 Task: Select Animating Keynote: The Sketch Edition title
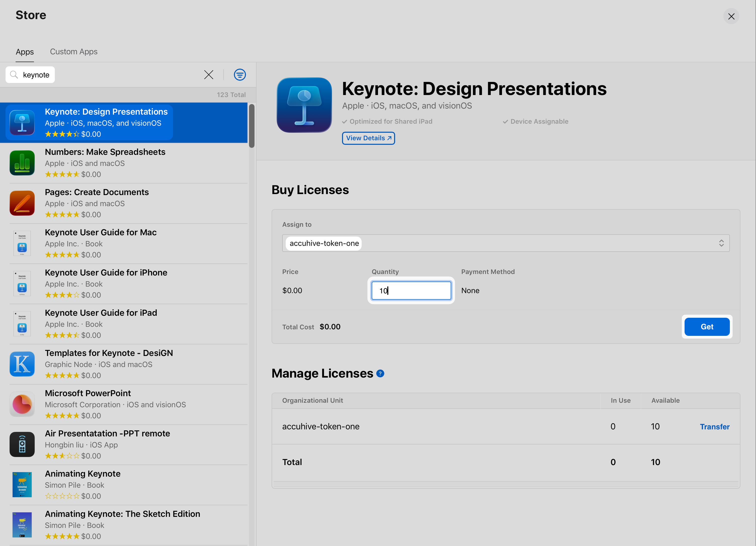122,514
